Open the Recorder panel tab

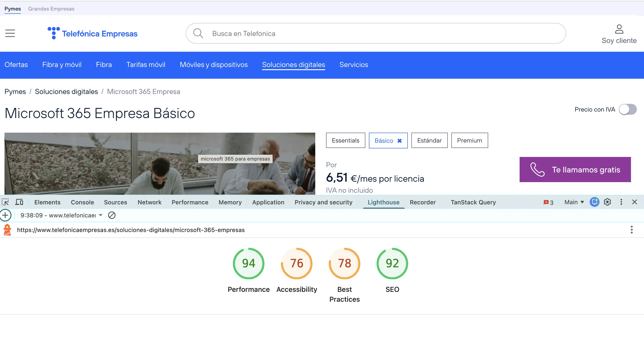point(423,202)
